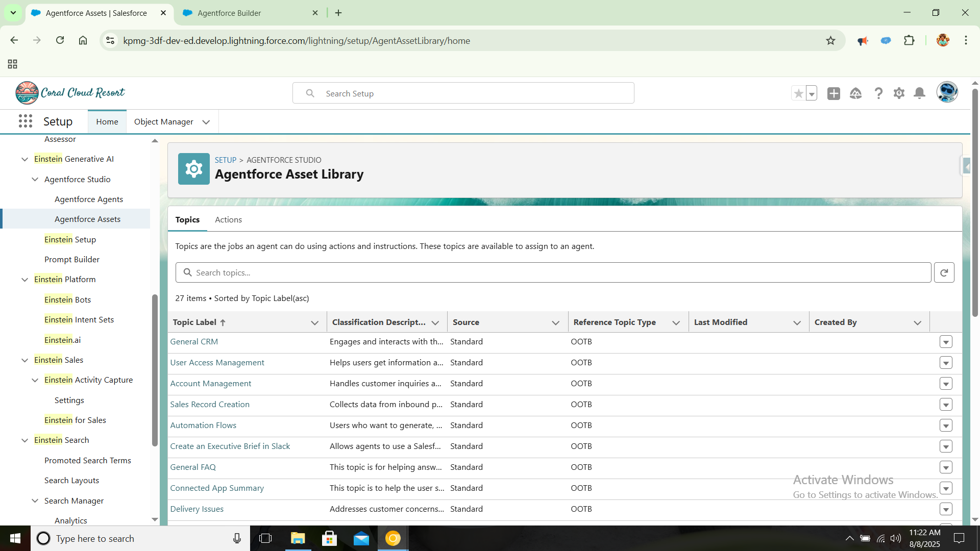This screenshot has height=551, width=980.
Task: Open the Prompt Builder setup page
Action: 72,260
